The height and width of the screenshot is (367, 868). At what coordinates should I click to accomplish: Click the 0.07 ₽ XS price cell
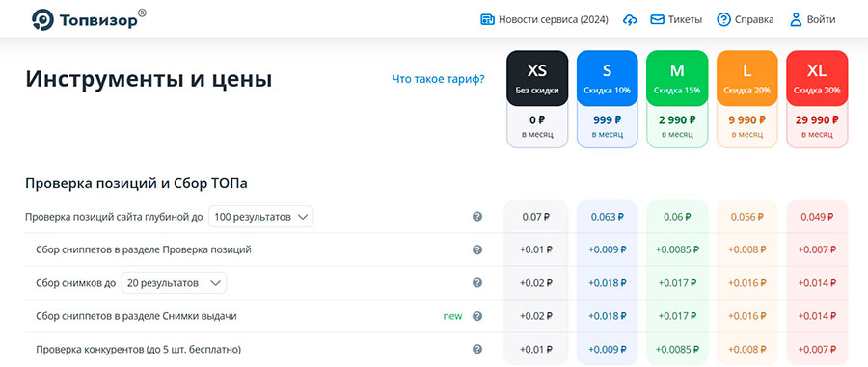[x=536, y=217]
